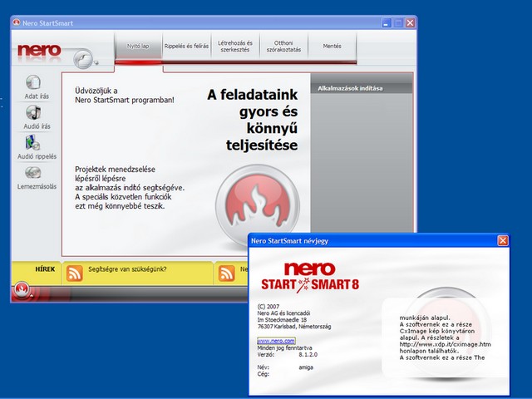
Task: Click the Nero flame button at bottom left
Action: click(x=22, y=290)
